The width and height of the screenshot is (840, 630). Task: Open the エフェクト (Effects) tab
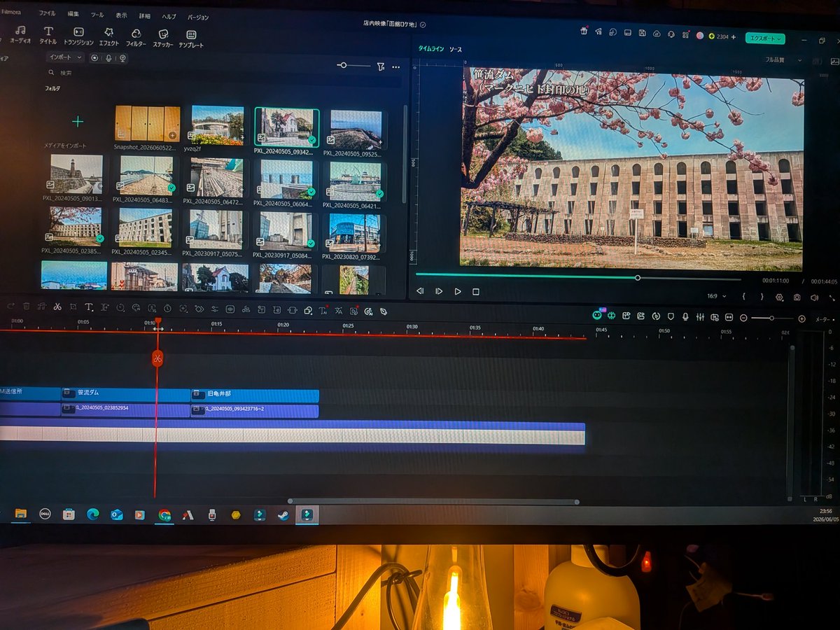108,36
